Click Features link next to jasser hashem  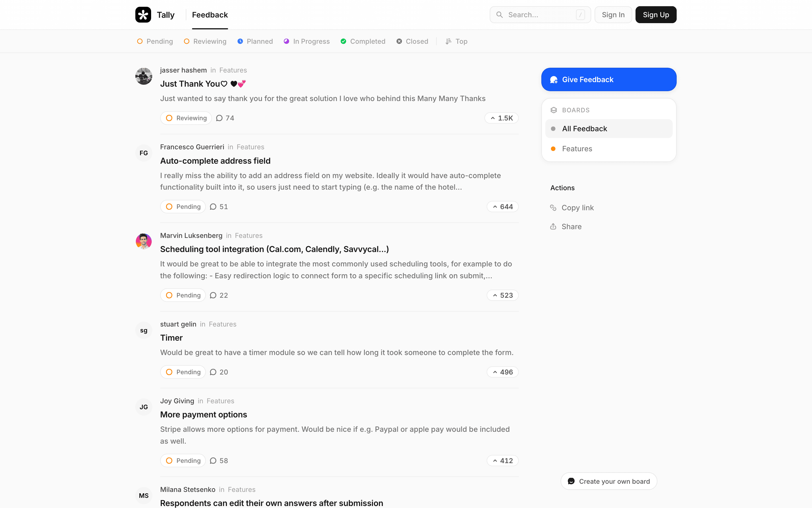(x=233, y=70)
